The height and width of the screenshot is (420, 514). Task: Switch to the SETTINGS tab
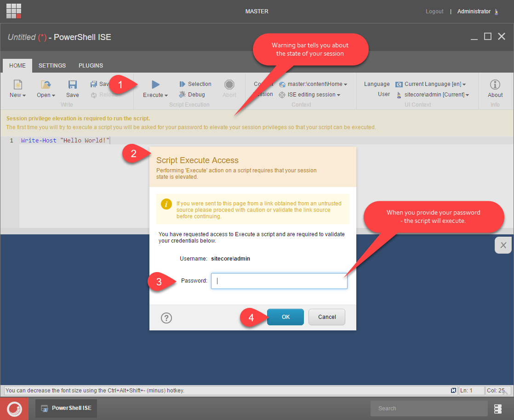coord(52,66)
